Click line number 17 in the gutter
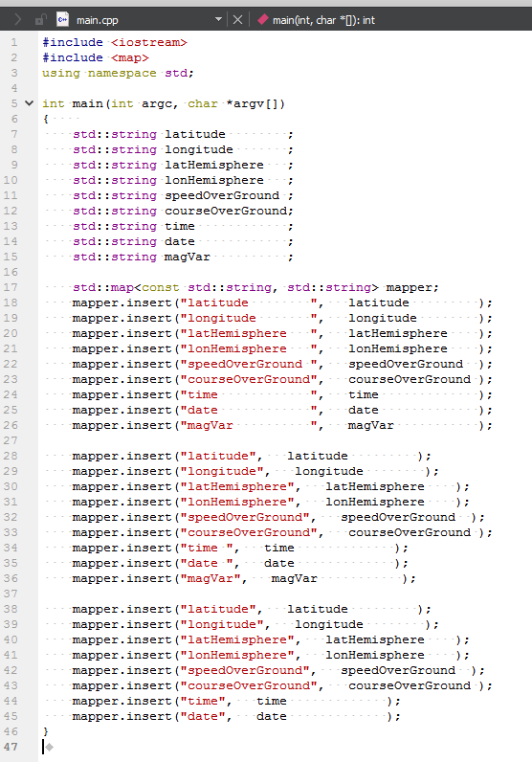532x762 pixels. coord(11,287)
